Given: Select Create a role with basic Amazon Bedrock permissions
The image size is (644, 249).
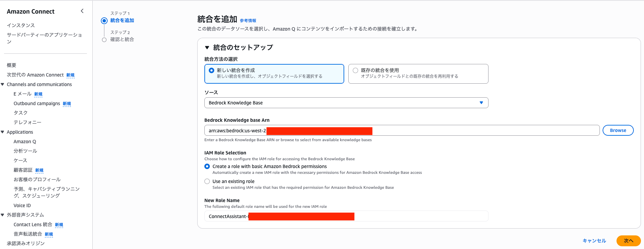Looking at the screenshot, I should pos(207,166).
